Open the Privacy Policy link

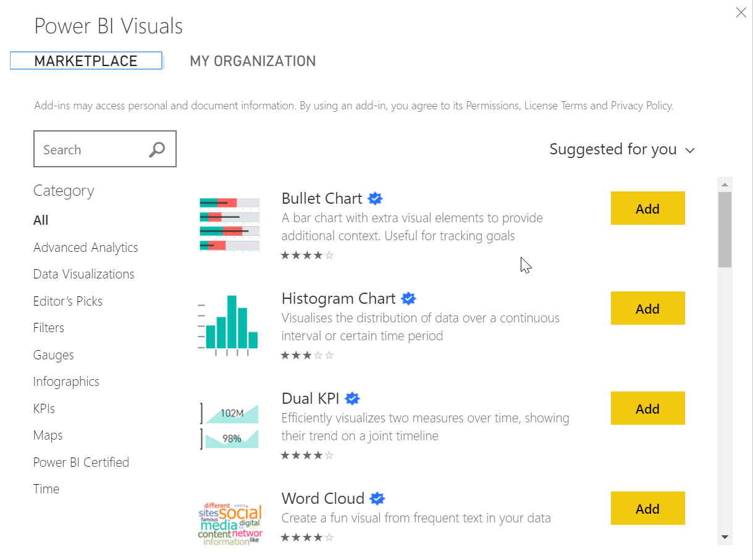(x=641, y=106)
